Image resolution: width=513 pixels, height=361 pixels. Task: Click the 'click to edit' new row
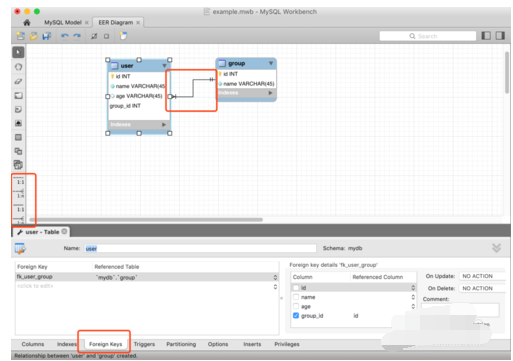pos(147,286)
